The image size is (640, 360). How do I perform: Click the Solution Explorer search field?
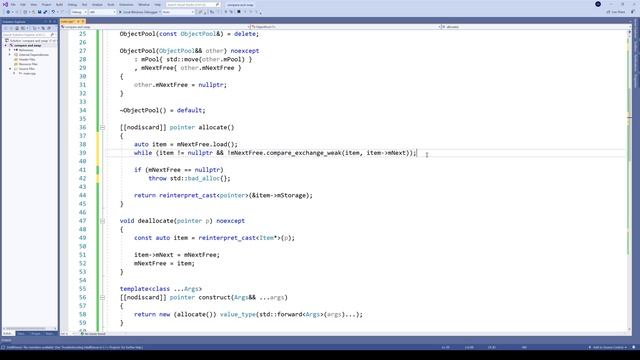click(x=29, y=35)
